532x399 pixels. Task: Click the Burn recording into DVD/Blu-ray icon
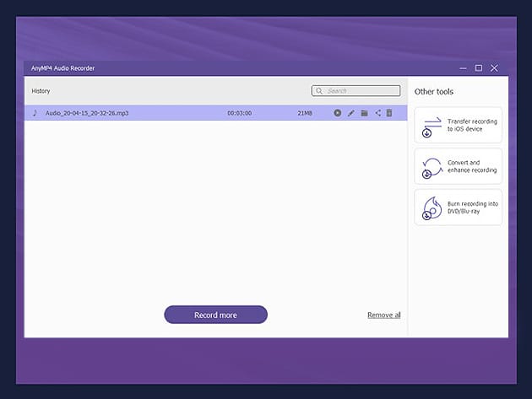point(432,208)
